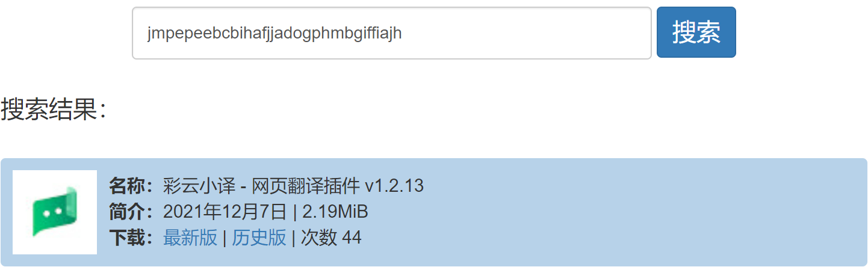Click the v1.2.13 version number
The image size is (868, 267).
tap(394, 186)
